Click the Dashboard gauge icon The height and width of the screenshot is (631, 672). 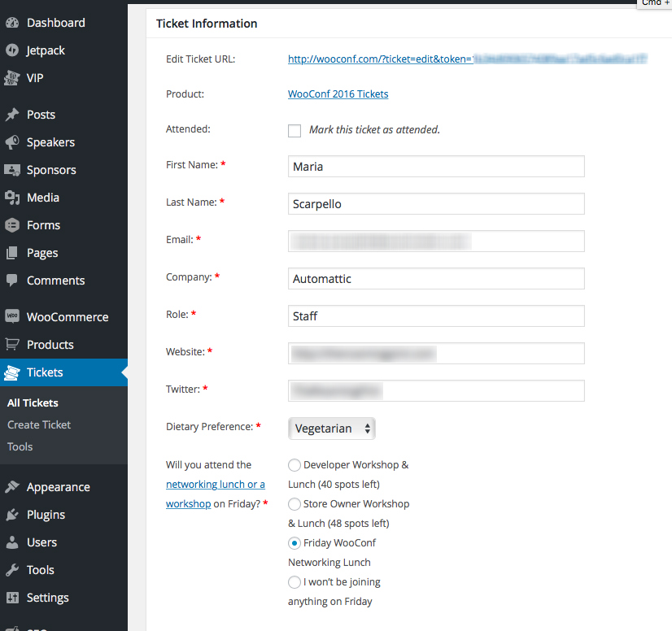click(x=12, y=23)
